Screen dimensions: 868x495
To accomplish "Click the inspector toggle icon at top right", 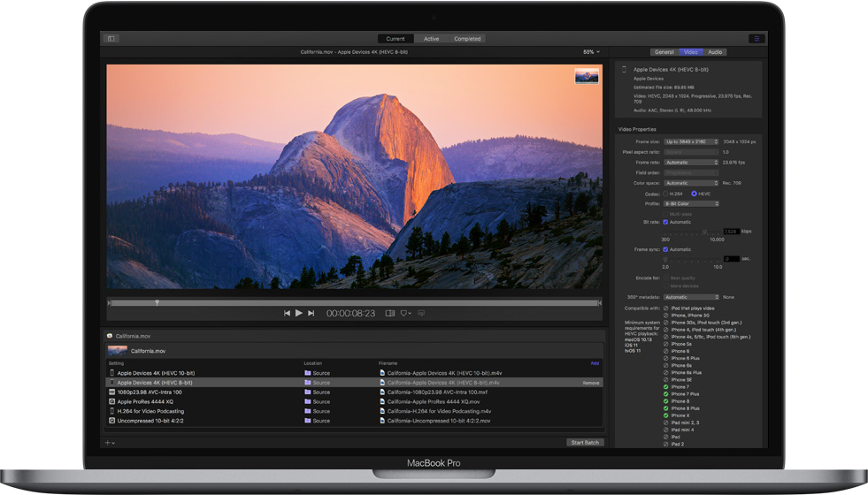I will pyautogui.click(x=757, y=39).
